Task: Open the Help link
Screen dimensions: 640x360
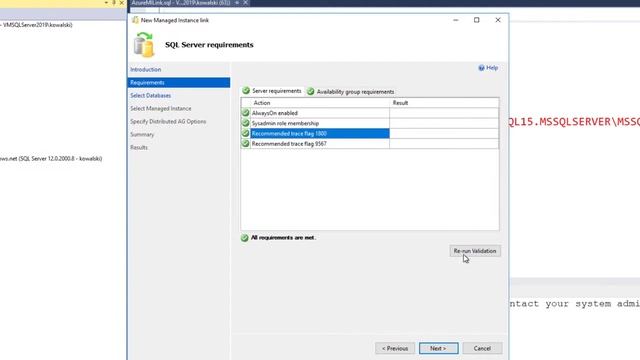Action: pyautogui.click(x=492, y=68)
